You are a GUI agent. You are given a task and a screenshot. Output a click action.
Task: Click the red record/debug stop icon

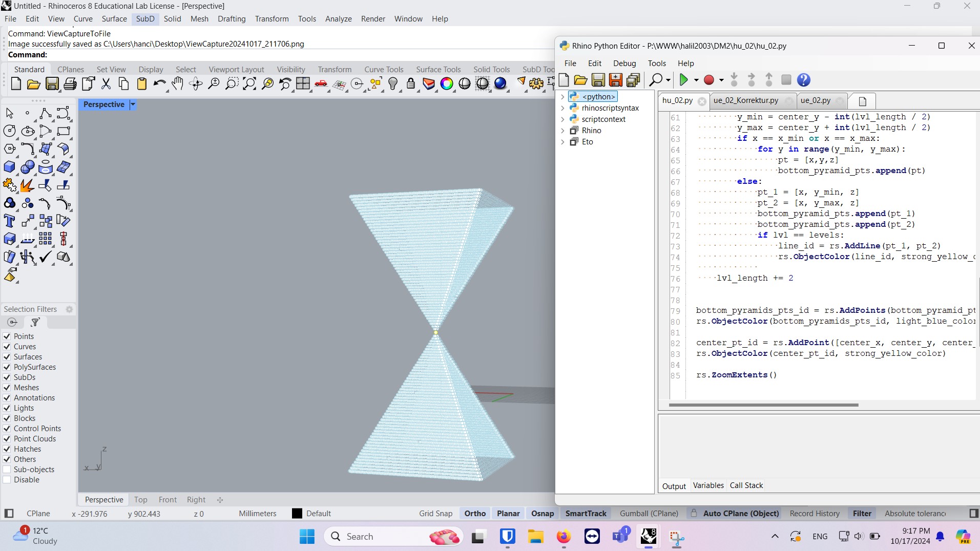click(709, 80)
